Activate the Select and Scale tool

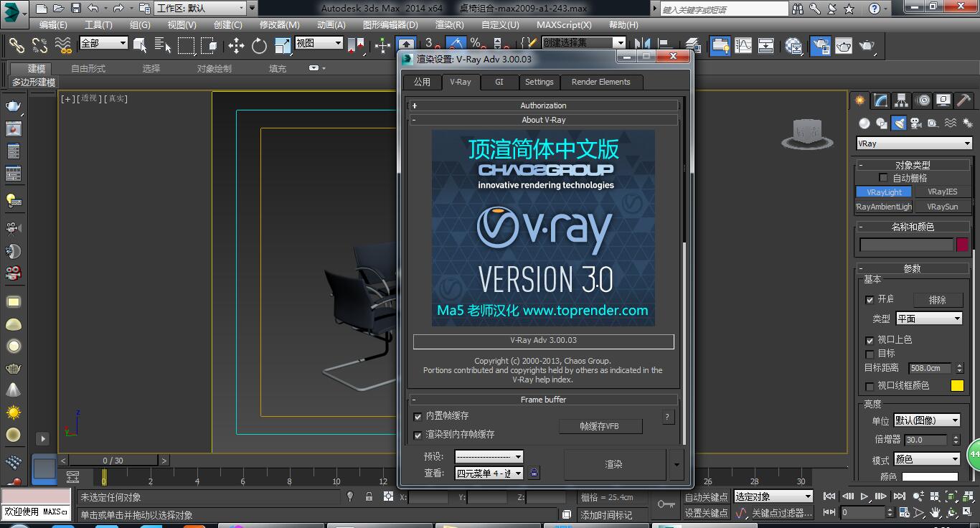tap(283, 45)
